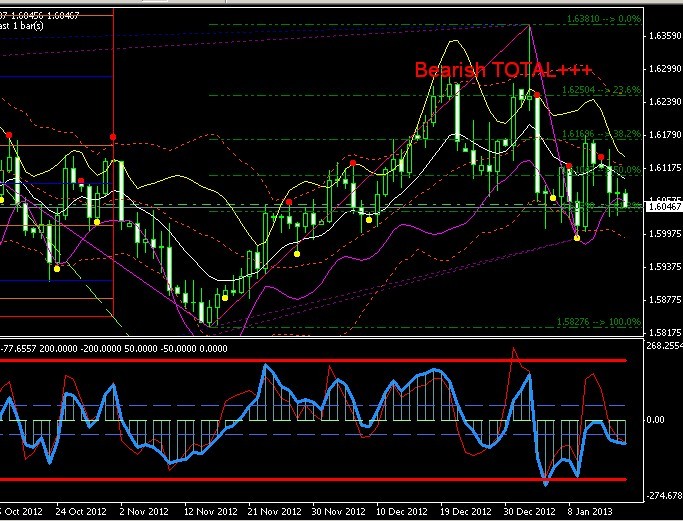683x521 pixels.
Task: Select the '1.62504 --> 23.6%' Fibonacci label
Action: click(x=602, y=90)
